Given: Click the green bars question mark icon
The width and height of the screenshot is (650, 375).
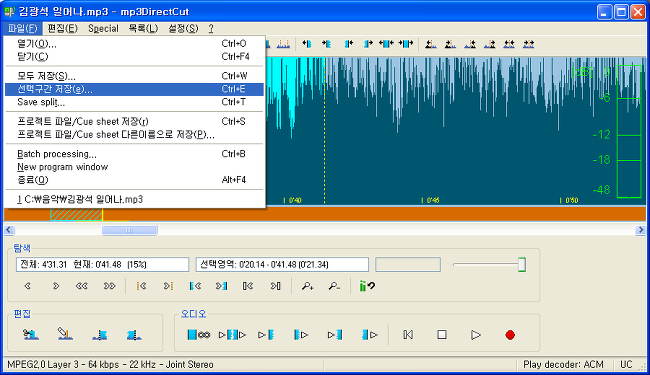Looking at the screenshot, I should [367, 286].
